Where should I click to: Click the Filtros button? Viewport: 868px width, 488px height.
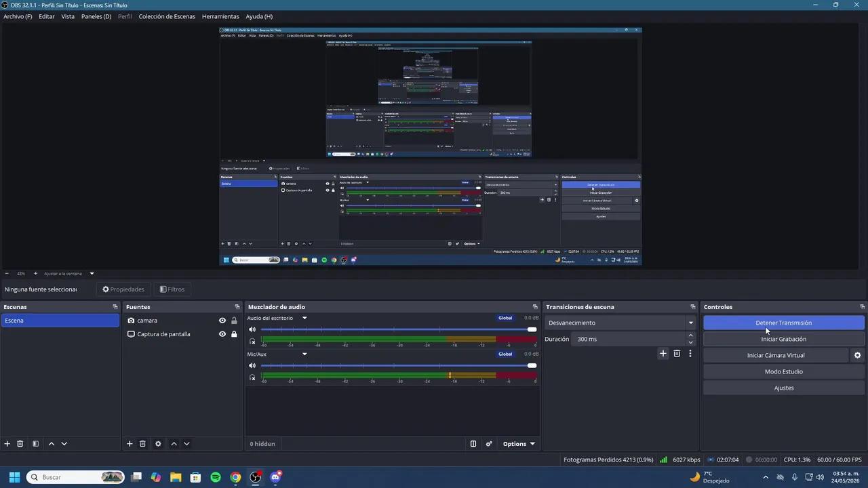(x=172, y=289)
